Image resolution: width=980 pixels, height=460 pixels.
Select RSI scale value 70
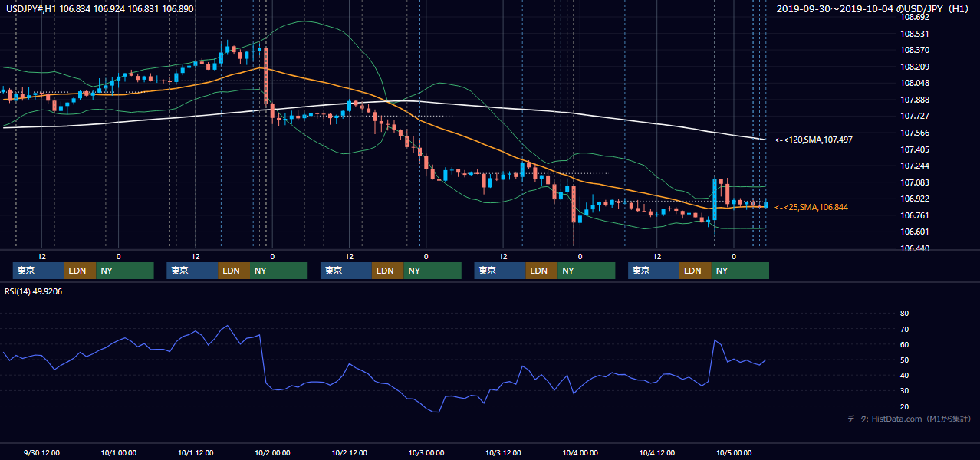coord(904,329)
